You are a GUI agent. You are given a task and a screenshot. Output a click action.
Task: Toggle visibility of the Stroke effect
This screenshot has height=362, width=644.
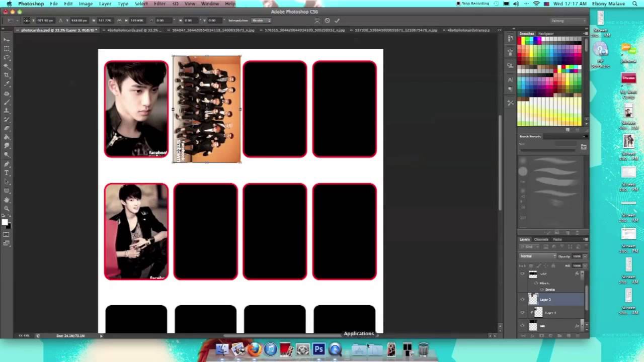542,290
